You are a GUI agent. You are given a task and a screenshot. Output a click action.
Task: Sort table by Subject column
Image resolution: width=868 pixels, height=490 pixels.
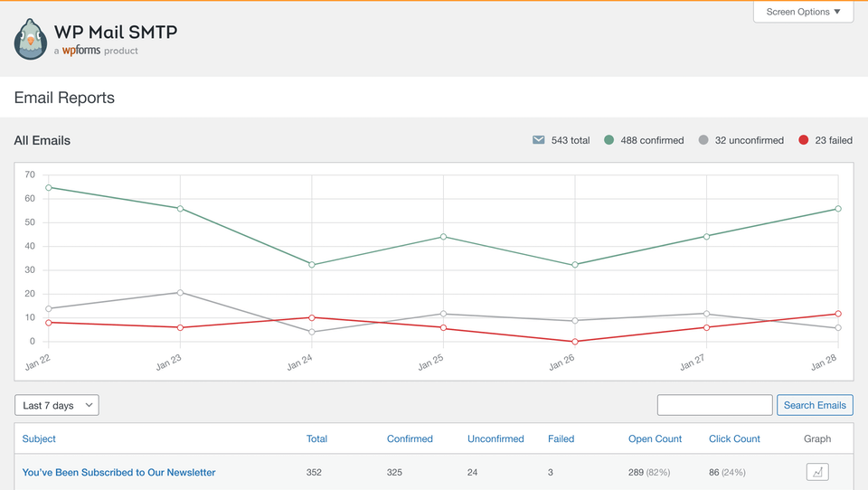(x=39, y=439)
